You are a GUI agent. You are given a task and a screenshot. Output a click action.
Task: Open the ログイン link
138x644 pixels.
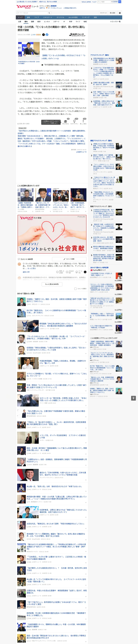click(42, 8)
